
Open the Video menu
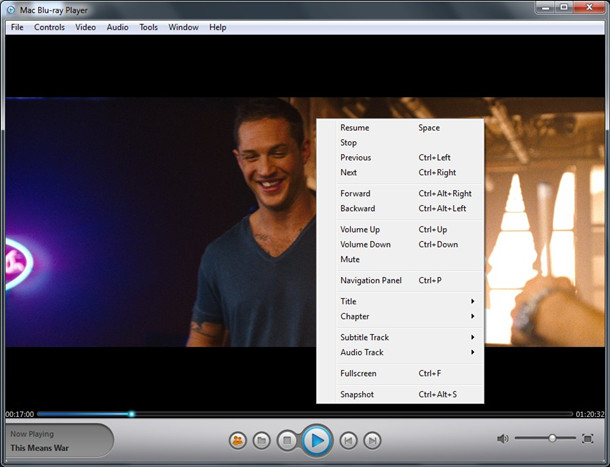coord(86,27)
